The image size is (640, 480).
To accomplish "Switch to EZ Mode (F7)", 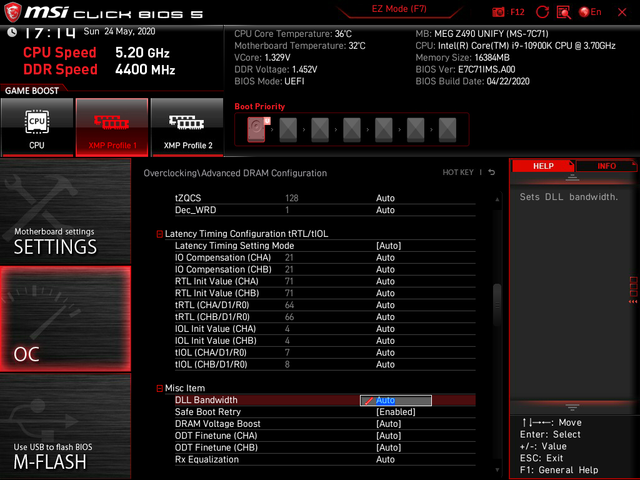I will click(x=399, y=9).
